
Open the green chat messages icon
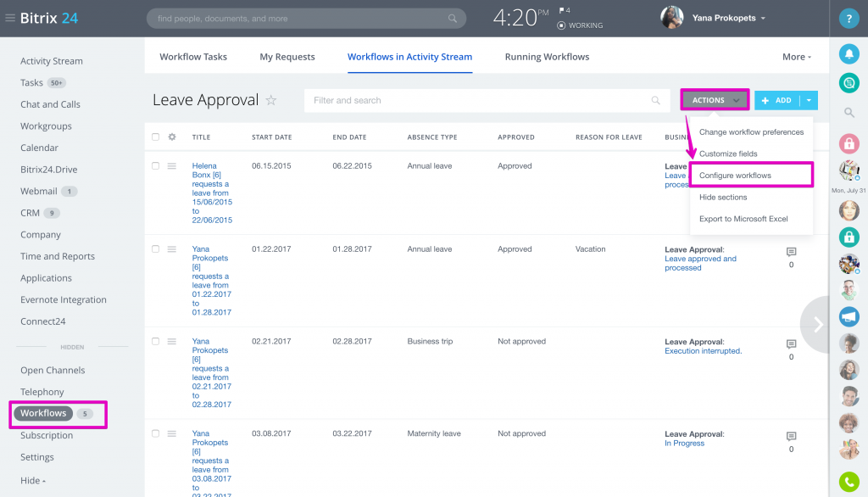coord(849,83)
